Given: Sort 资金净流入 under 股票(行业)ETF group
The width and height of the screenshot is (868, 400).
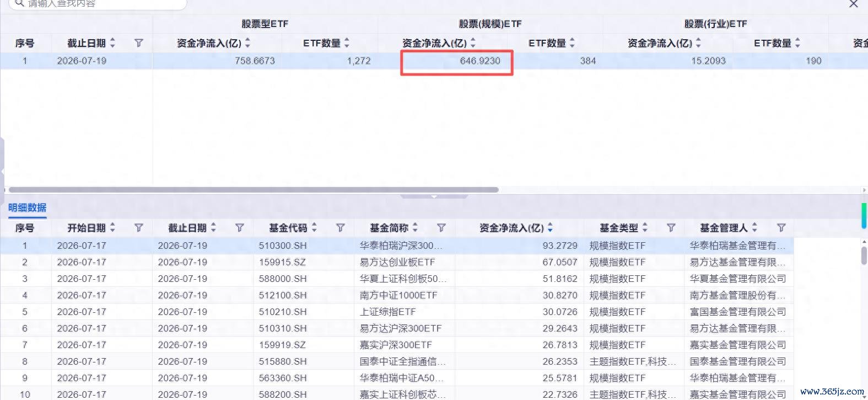Looking at the screenshot, I should click(698, 43).
